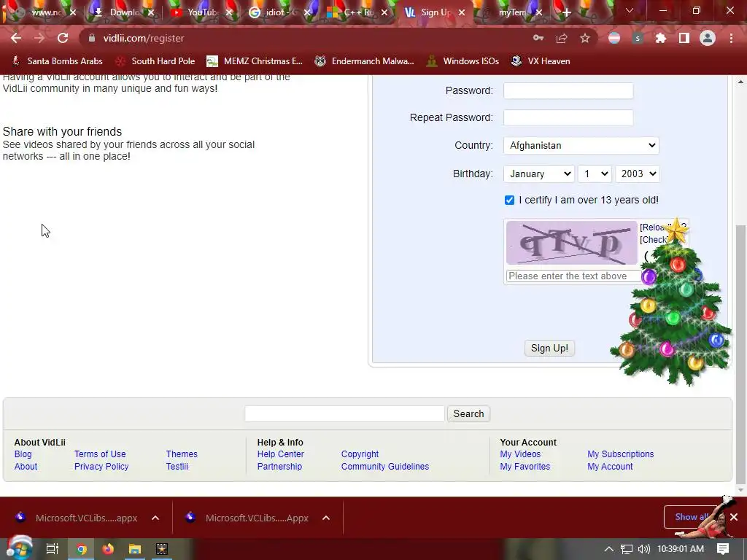Close the YouTube tab
The width and height of the screenshot is (747, 560).
(228, 13)
